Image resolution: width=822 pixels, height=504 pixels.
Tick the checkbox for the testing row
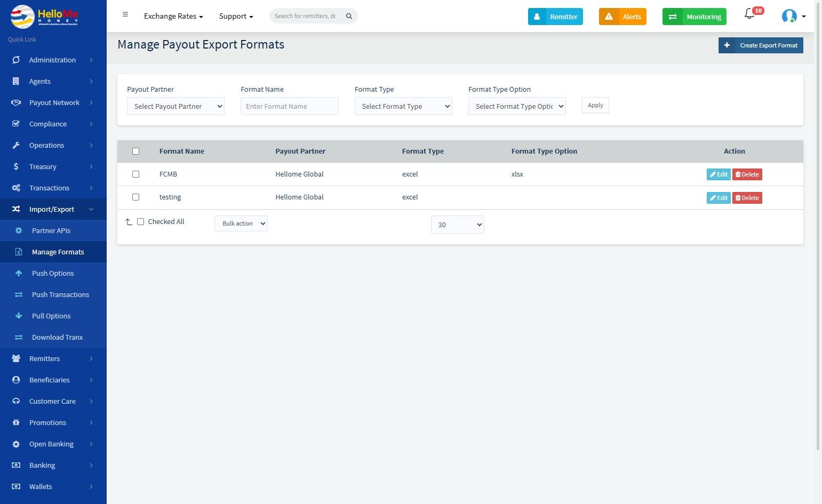click(x=135, y=197)
